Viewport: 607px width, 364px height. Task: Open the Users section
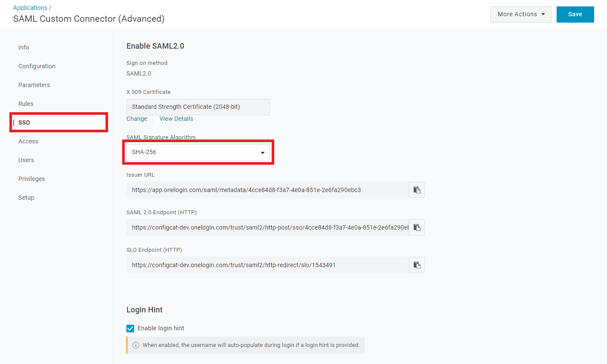[26, 160]
